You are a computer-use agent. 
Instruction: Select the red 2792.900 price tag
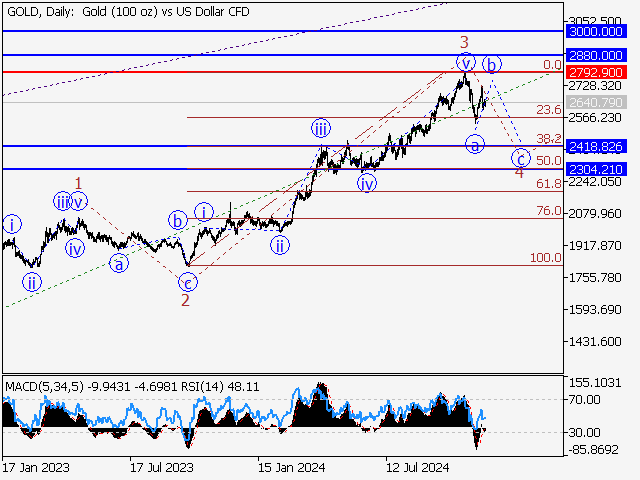[x=596, y=73]
